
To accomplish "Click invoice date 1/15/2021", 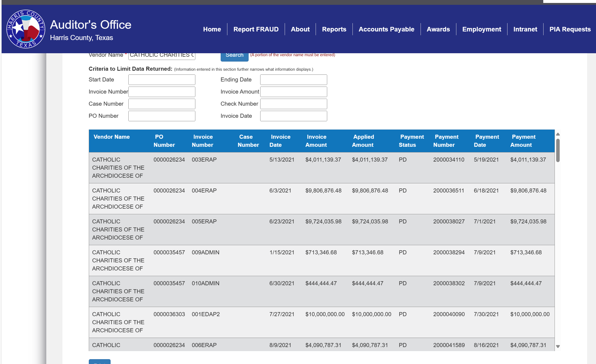I will [282, 252].
